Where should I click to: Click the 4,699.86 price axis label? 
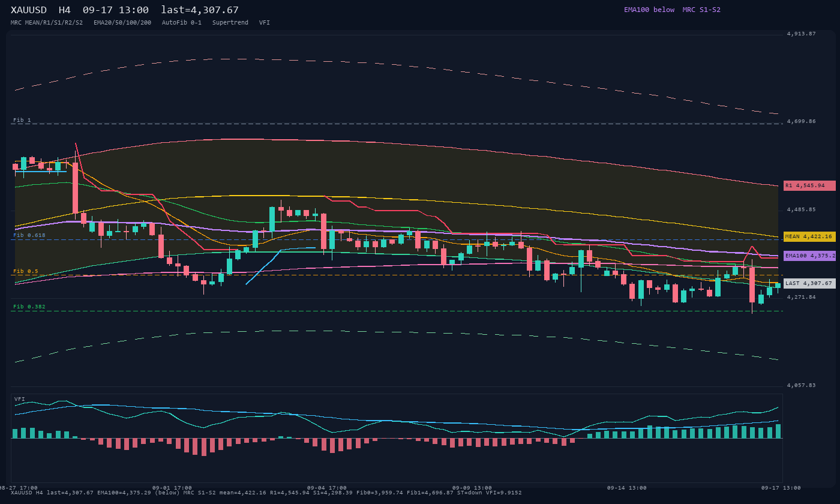[x=802, y=121]
